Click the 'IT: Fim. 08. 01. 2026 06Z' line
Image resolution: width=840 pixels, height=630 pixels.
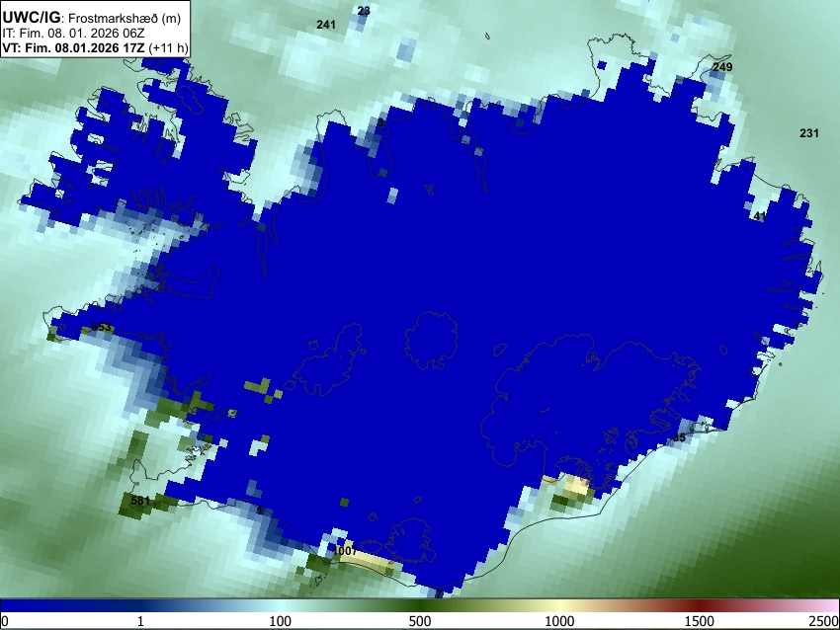(x=73, y=34)
